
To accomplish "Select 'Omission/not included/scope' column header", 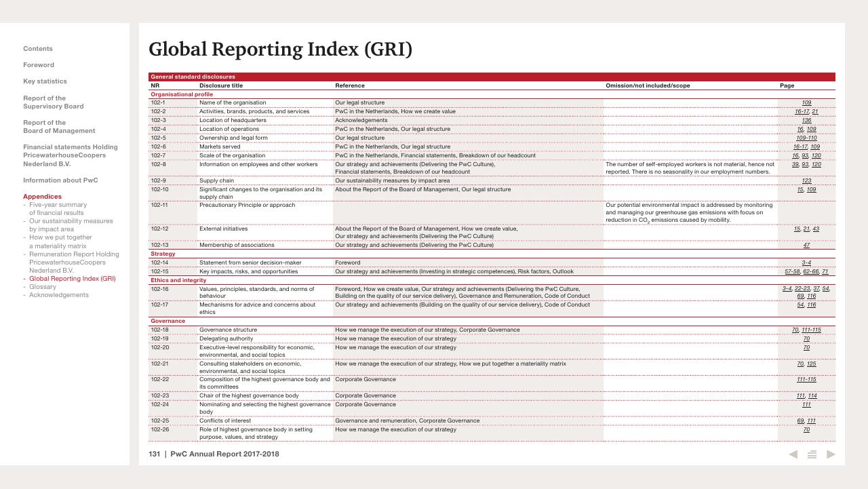I will [x=648, y=86].
